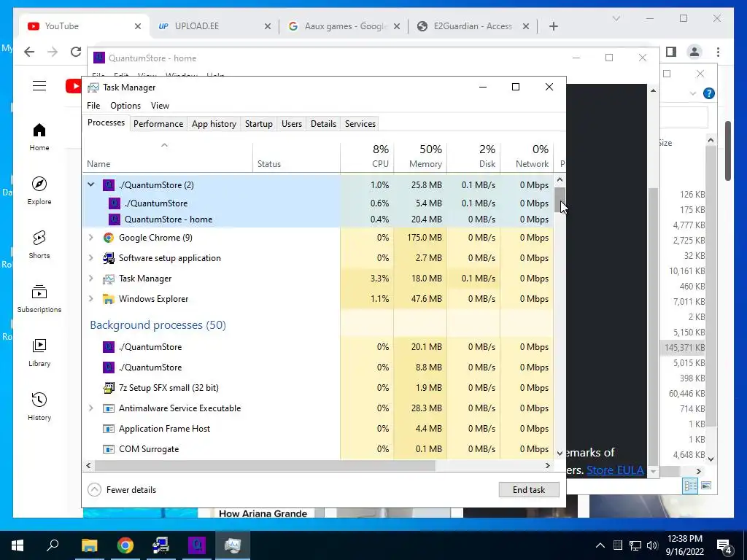Click the QuantumStore - home child process icon
Image resolution: width=747 pixels, height=560 pixels.
click(115, 219)
